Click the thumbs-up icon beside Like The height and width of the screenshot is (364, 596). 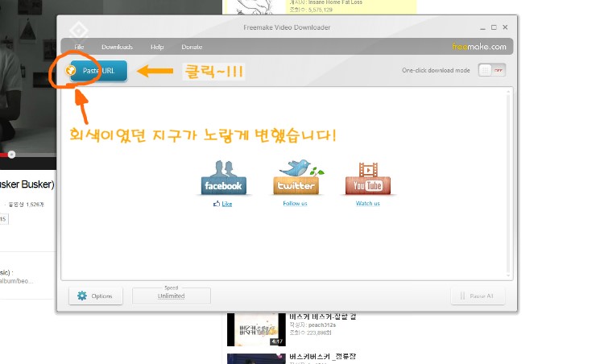coord(217,204)
